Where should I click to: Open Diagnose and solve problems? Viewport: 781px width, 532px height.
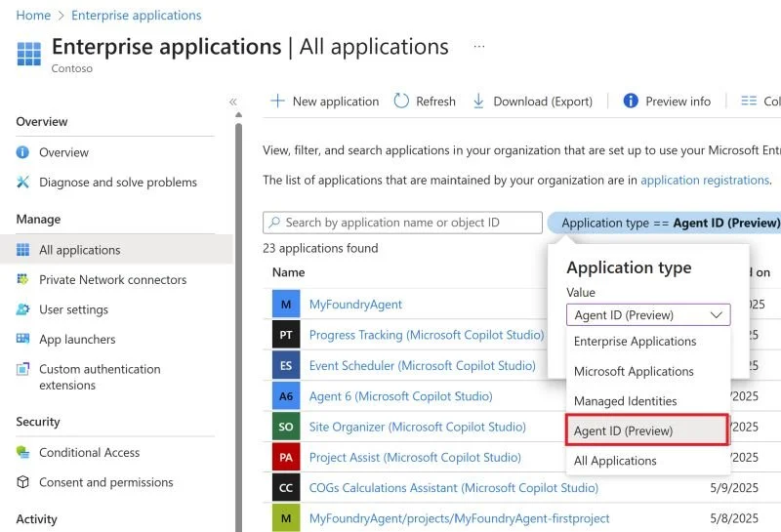pyautogui.click(x=118, y=183)
